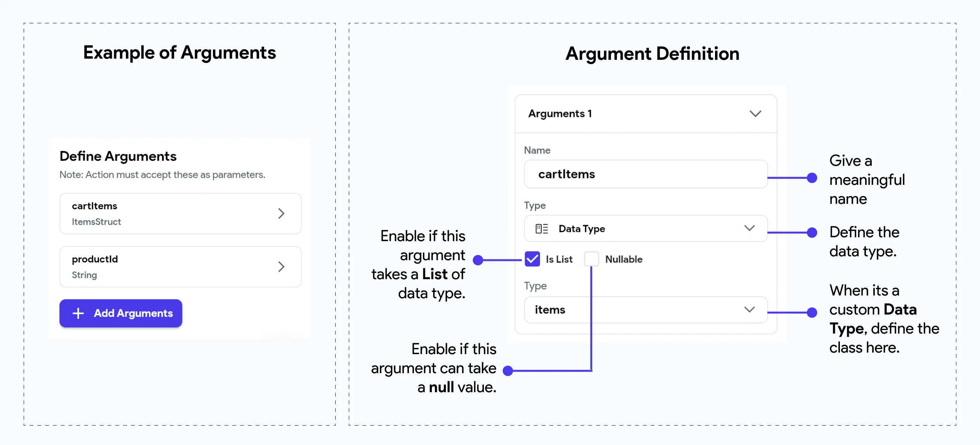Collapse the Arguments 1 section
Image resolution: width=980 pixels, height=445 pixels.
click(755, 114)
